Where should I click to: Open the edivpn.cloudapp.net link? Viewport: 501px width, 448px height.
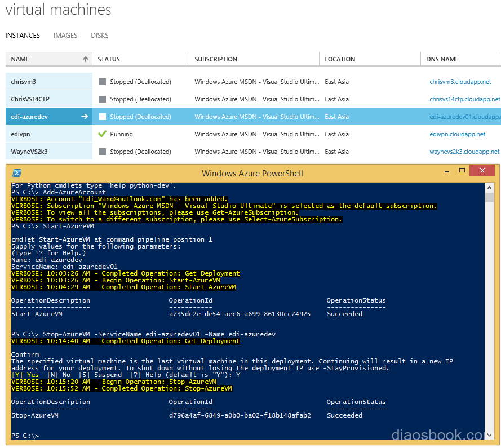458,134
